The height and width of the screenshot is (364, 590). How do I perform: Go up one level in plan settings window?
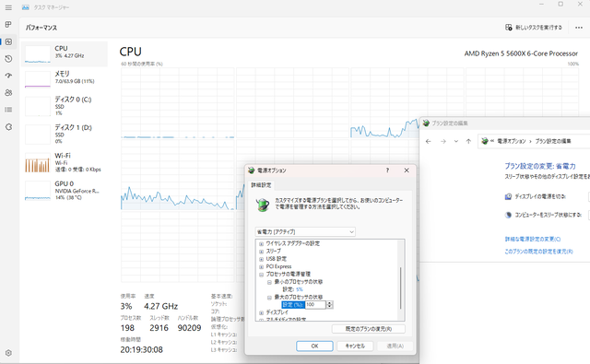[468, 141]
